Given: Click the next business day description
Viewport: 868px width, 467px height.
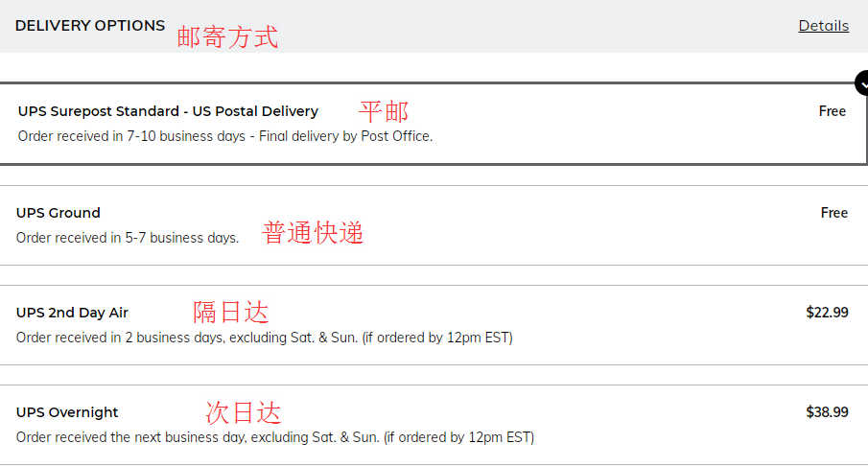Looking at the screenshot, I should [x=275, y=437].
